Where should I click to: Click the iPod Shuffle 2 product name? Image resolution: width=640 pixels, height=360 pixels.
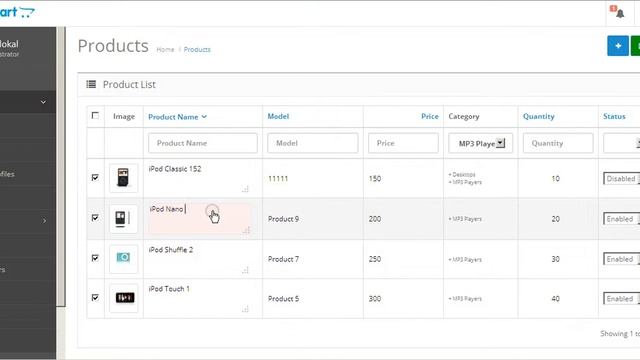171,249
